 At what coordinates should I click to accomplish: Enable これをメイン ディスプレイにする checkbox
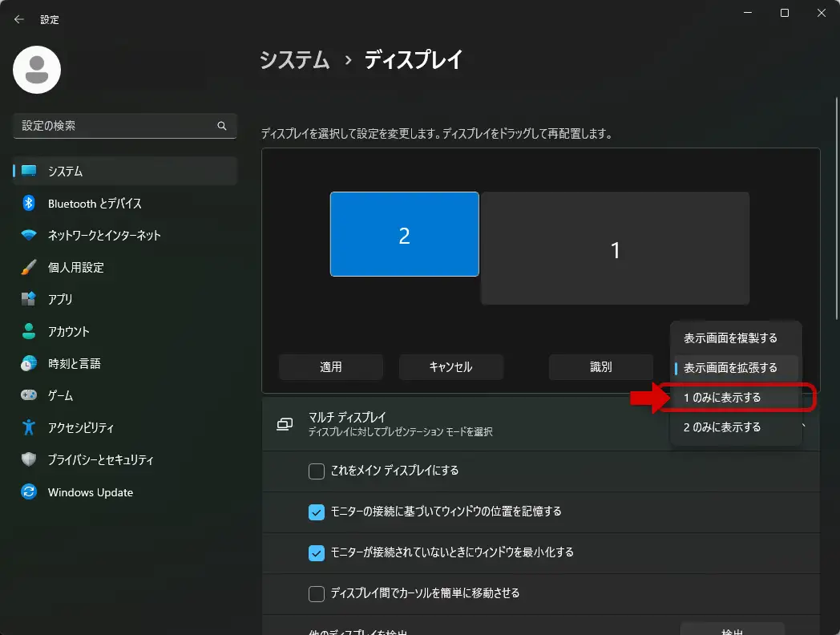317,471
